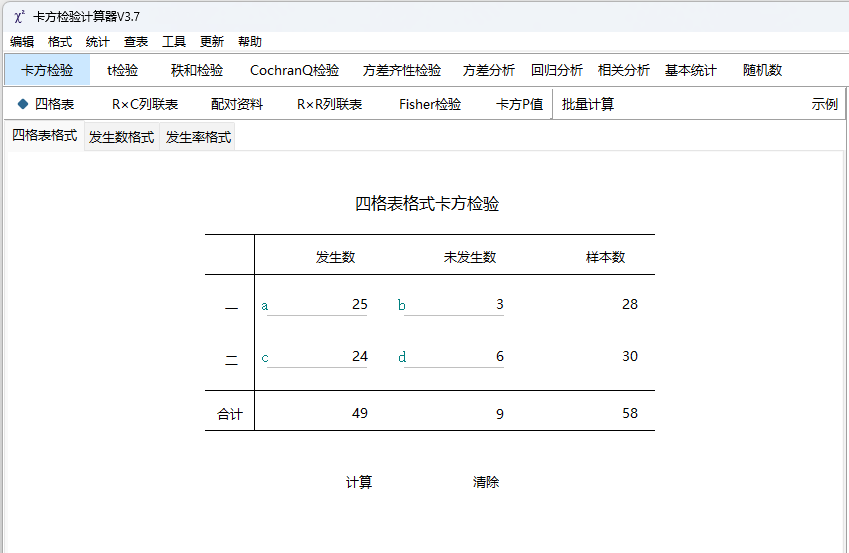
Task: Click input field b containing 3
Action: (x=454, y=304)
